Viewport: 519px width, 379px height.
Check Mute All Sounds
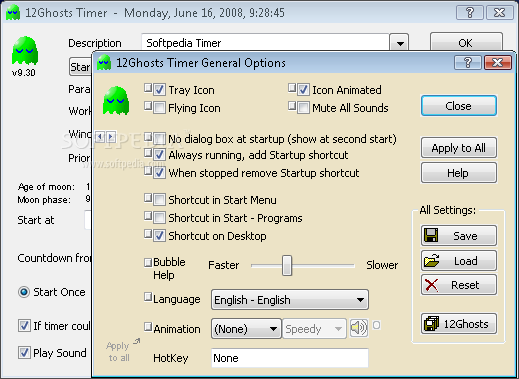point(303,108)
